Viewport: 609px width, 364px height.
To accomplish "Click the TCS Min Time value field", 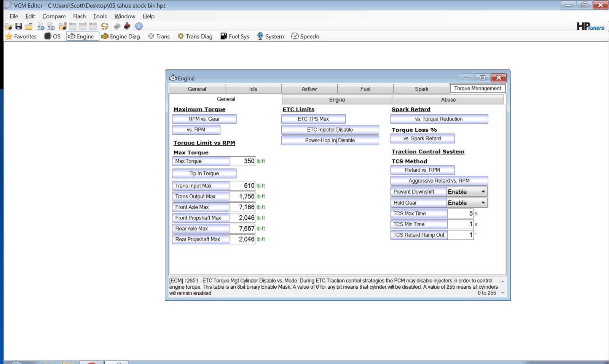I will click(x=460, y=224).
